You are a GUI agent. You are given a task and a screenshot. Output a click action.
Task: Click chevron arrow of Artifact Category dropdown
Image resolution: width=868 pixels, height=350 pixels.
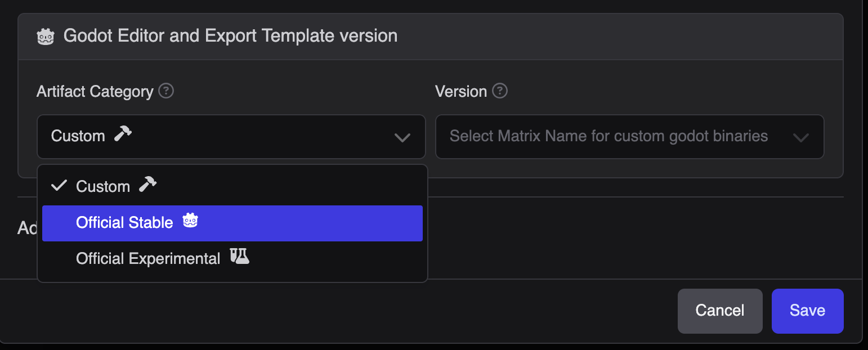click(x=402, y=137)
